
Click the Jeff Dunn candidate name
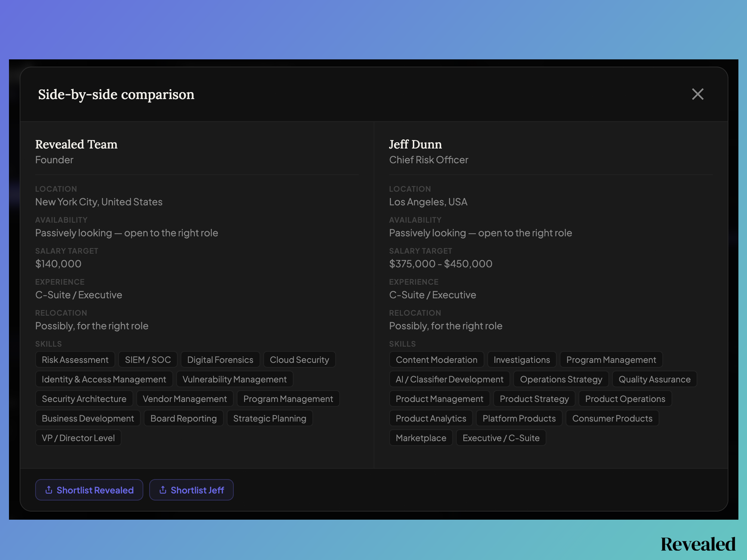point(416,144)
